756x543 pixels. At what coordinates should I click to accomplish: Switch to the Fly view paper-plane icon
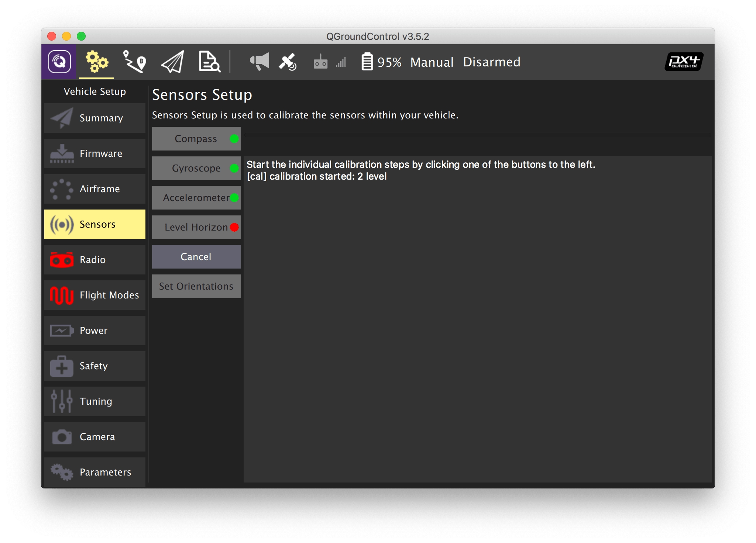[x=172, y=62]
